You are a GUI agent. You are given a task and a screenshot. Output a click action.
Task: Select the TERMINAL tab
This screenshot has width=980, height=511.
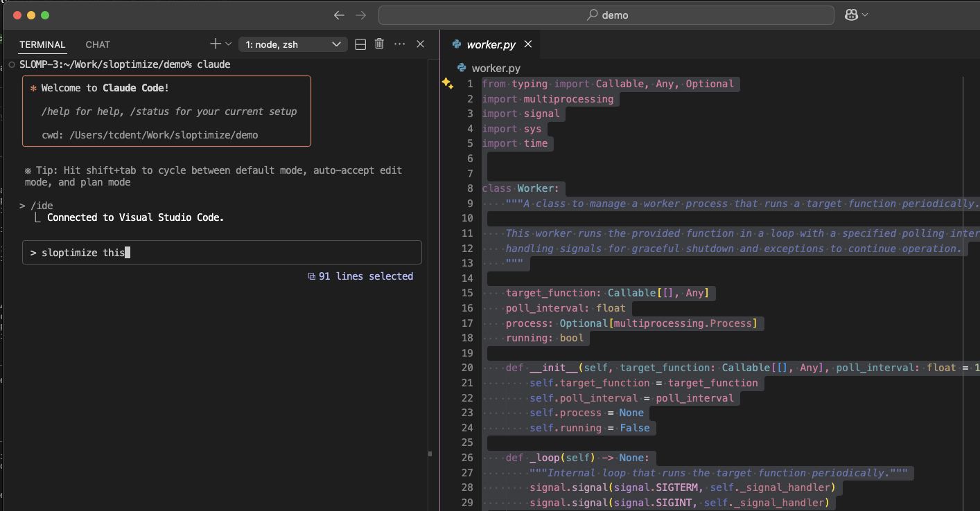pos(42,44)
